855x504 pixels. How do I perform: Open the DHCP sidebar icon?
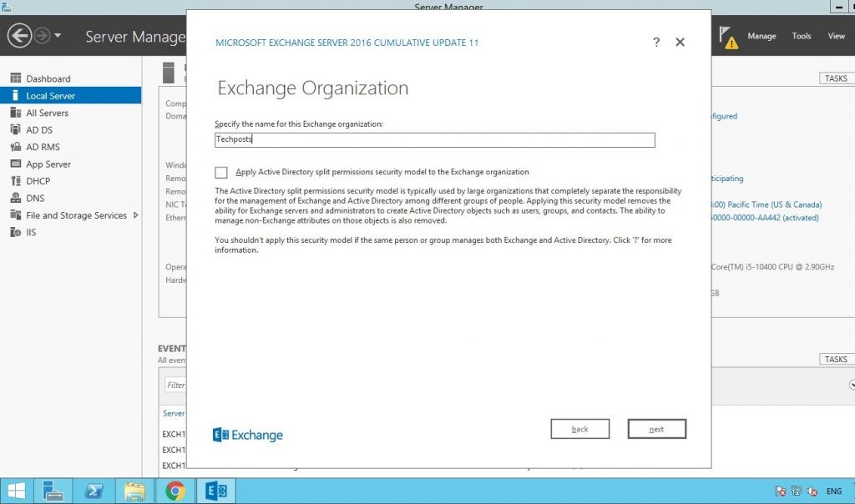click(x=16, y=181)
